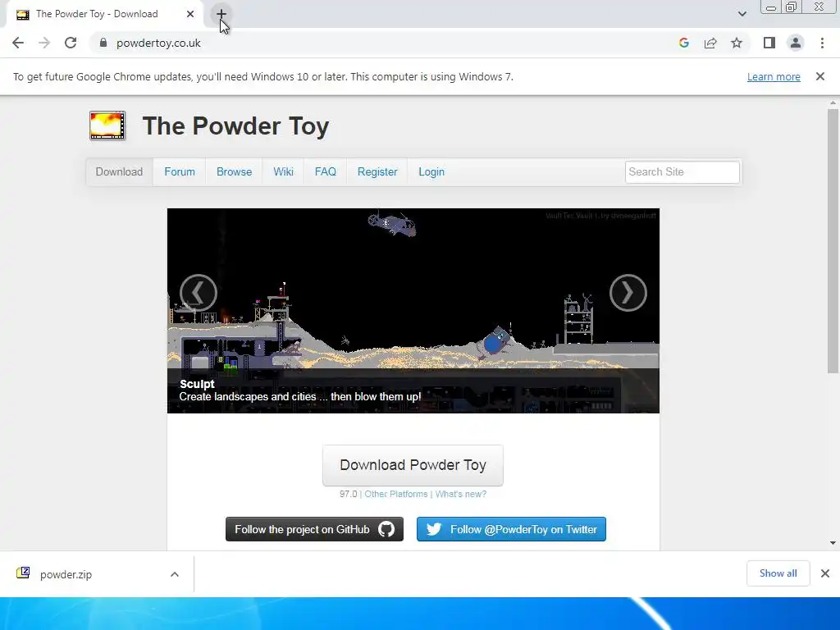Open the Register navigation tab
The height and width of the screenshot is (630, 840).
click(377, 172)
